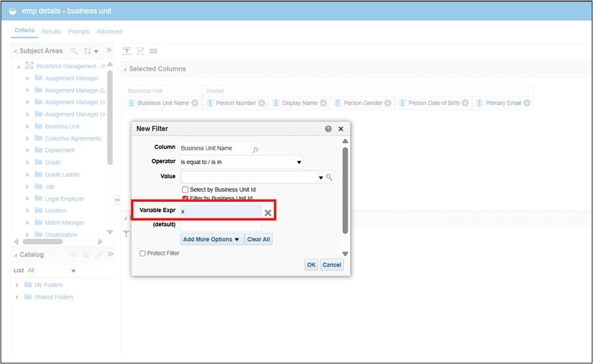Click the filter icon in Criteria toolbar

point(127,51)
